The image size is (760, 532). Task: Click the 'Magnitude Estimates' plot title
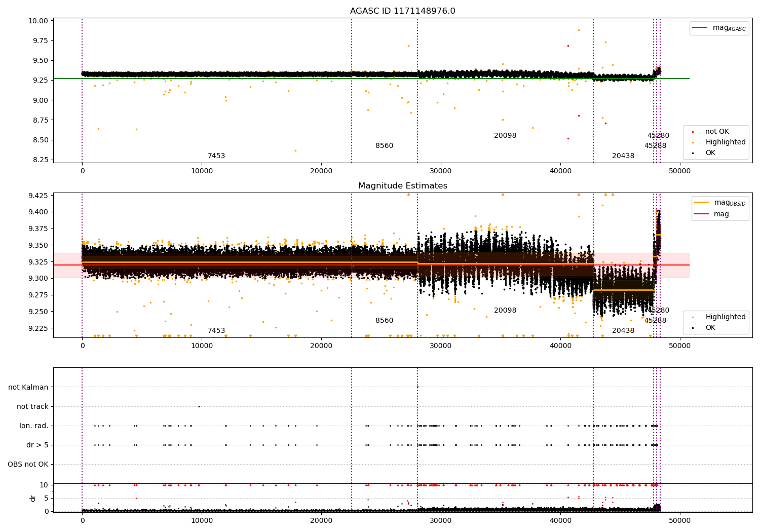click(x=403, y=186)
